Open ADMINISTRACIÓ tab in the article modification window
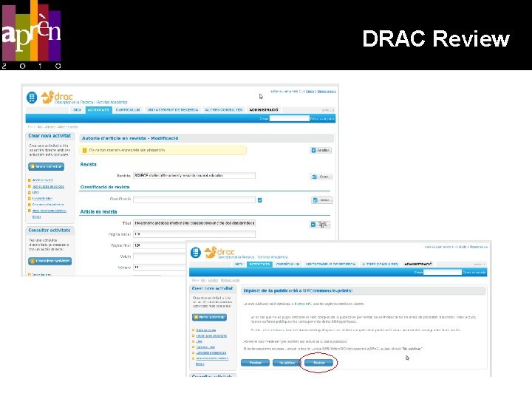Image resolution: width=532 pixels, height=399 pixels. coord(264,110)
